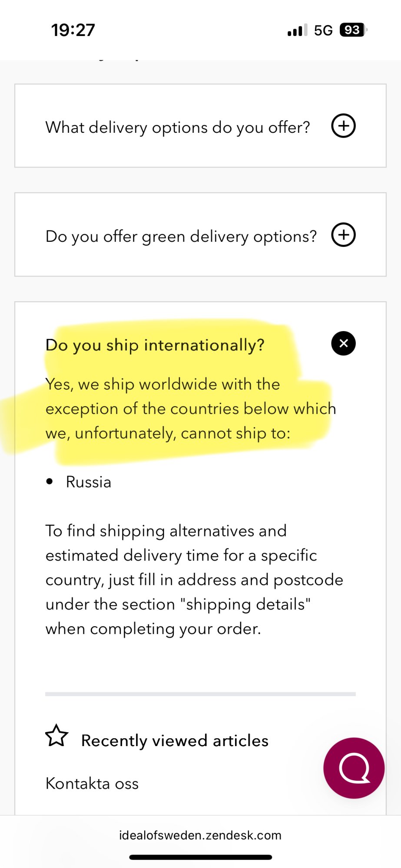Viewport: 401px width, 868px height.
Task: Open the Kontakta oss article
Action: click(x=92, y=783)
